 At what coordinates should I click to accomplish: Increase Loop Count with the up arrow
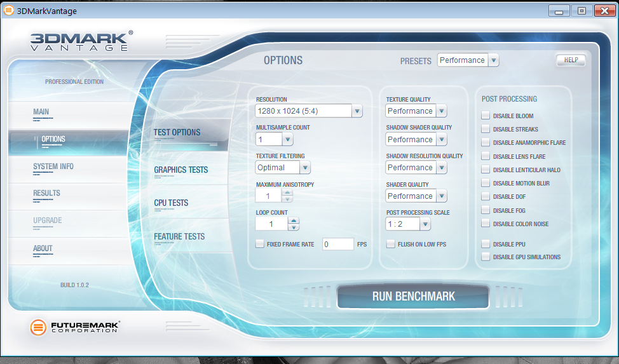pyautogui.click(x=294, y=220)
